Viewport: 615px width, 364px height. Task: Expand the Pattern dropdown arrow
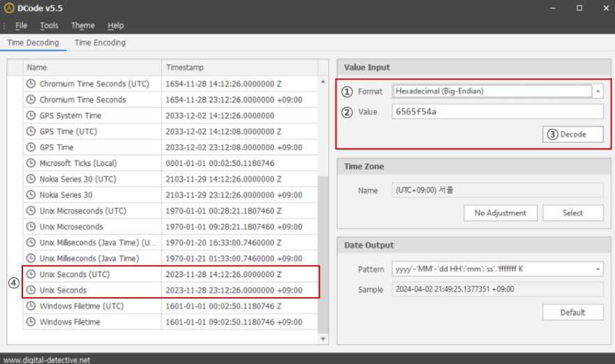tap(598, 269)
